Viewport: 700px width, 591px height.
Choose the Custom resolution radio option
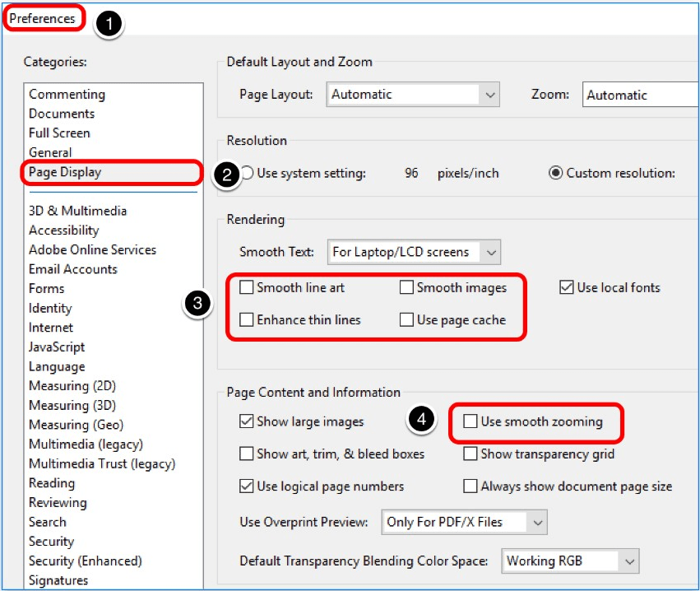click(556, 174)
